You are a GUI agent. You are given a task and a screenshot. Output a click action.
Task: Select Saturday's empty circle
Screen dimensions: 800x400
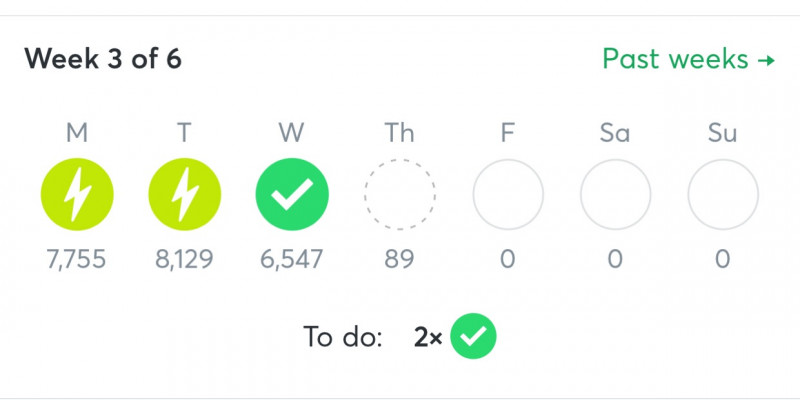point(615,195)
